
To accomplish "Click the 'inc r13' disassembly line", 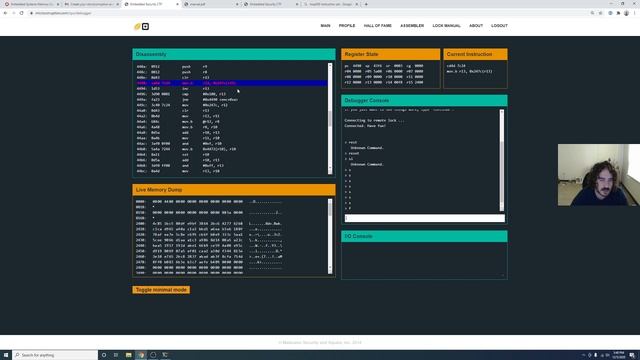I will pos(231,88).
